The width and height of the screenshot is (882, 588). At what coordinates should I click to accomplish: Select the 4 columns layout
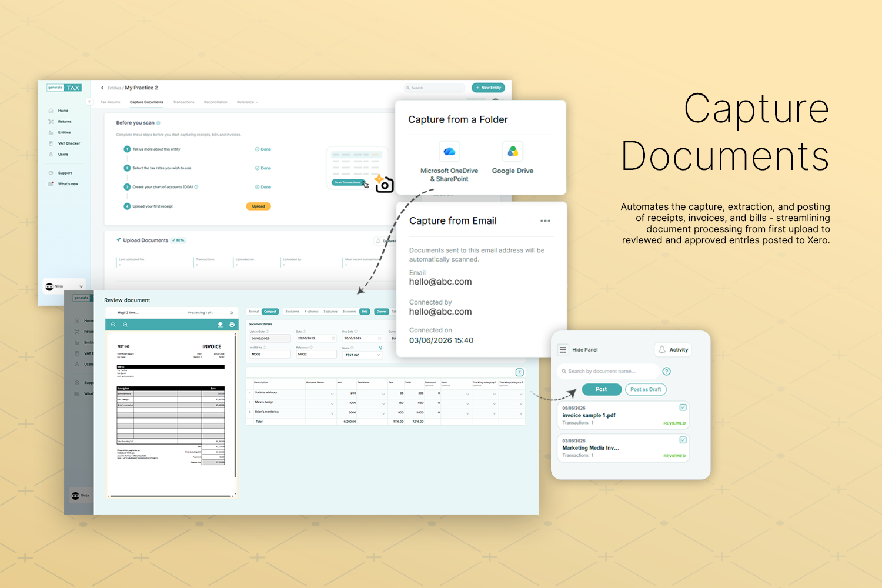coord(312,312)
